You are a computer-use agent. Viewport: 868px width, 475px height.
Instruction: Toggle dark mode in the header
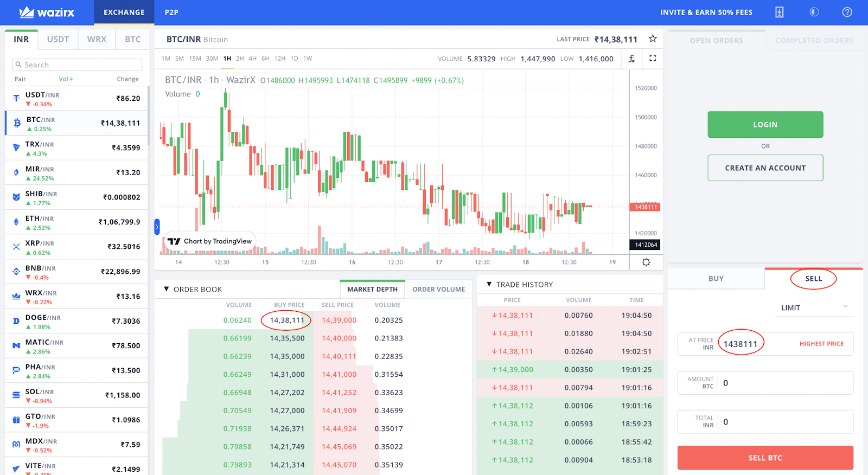[814, 12]
